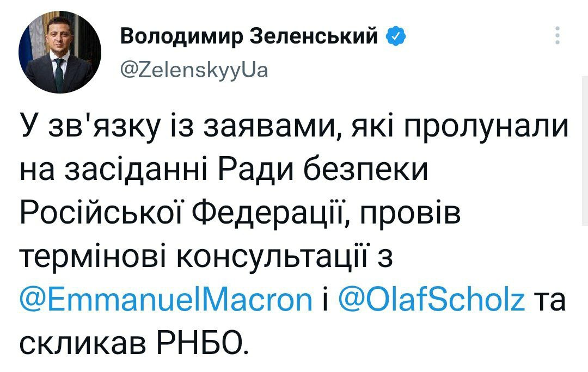
Task: Open Zelenskyy's profile picture
Action: (x=60, y=52)
